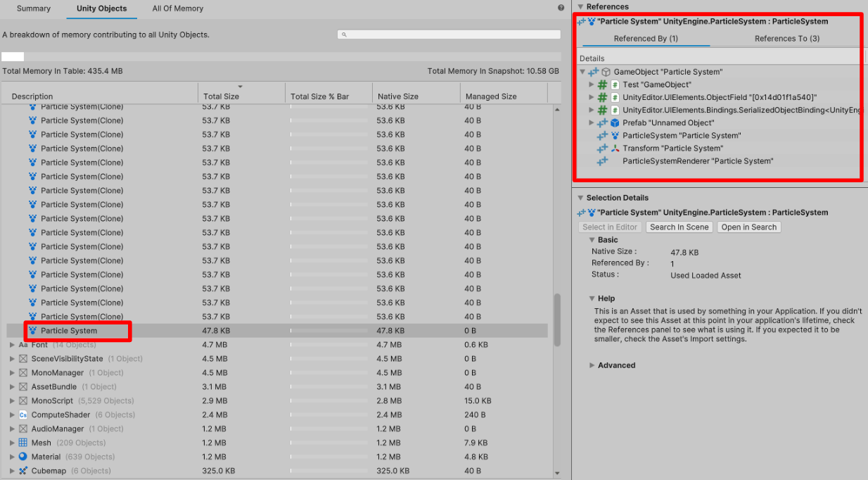The width and height of the screenshot is (868, 480).
Task: Open the Referenced By (1) tab
Action: [646, 38]
